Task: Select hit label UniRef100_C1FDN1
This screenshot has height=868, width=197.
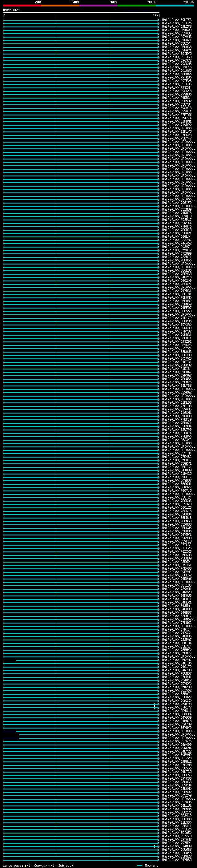Action: (177, 121)
